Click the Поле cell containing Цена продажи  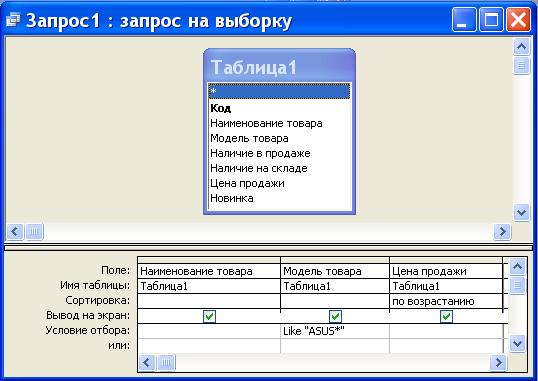coord(446,271)
